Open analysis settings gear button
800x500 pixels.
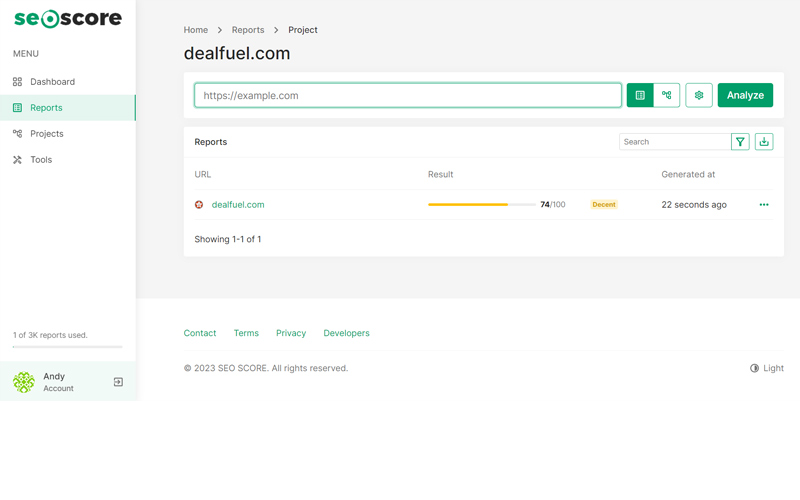pos(699,95)
